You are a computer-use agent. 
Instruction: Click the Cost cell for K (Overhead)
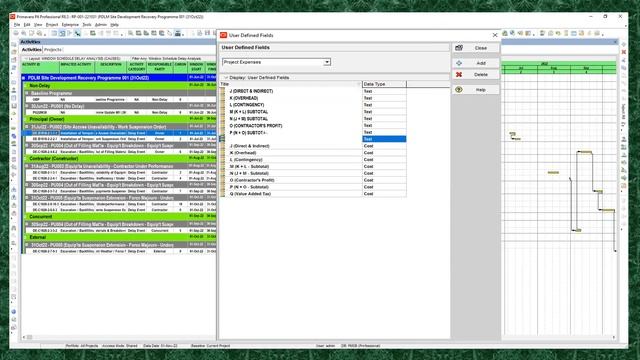(x=384, y=153)
